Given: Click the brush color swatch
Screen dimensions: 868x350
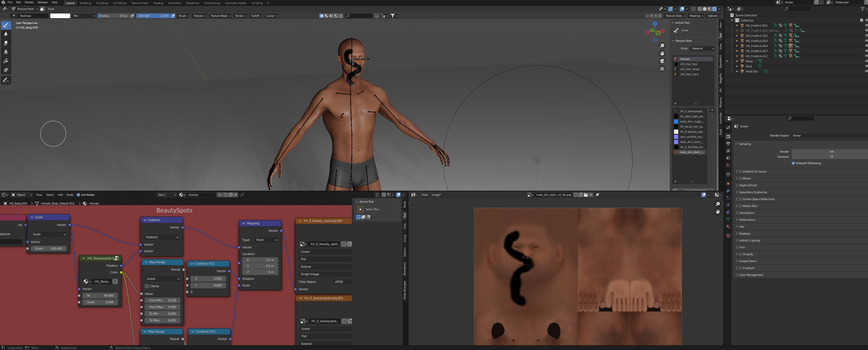Looking at the screenshot, I should point(60,16).
